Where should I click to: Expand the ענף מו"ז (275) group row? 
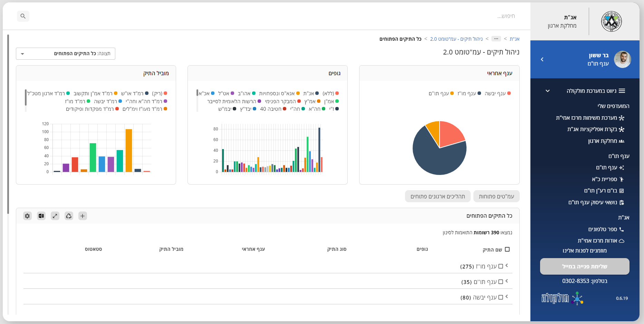click(507, 265)
